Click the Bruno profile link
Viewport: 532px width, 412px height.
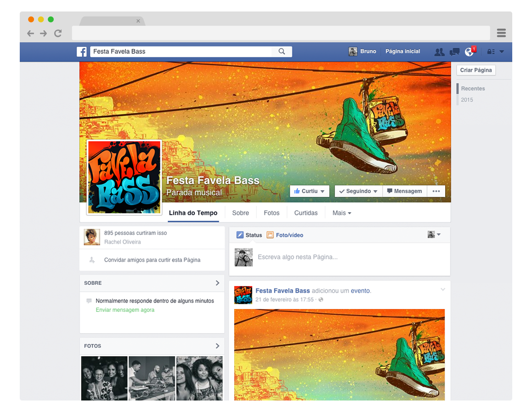[x=368, y=51]
